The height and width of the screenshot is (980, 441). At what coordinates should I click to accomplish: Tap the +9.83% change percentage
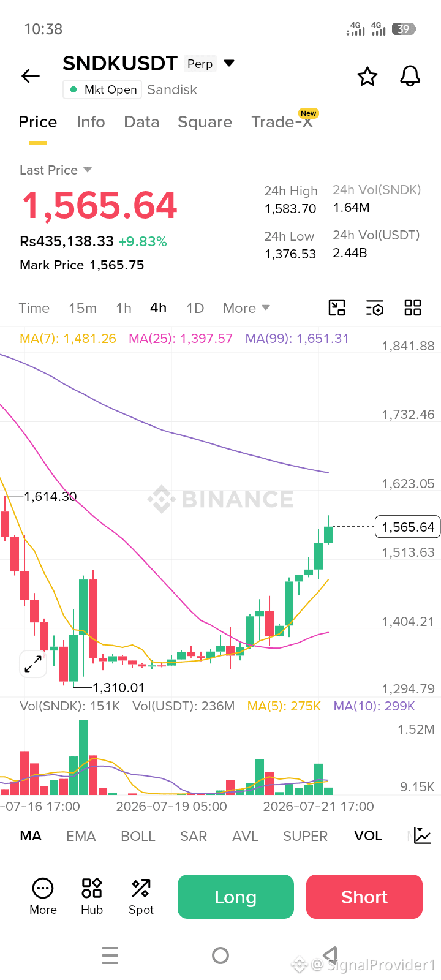[143, 242]
